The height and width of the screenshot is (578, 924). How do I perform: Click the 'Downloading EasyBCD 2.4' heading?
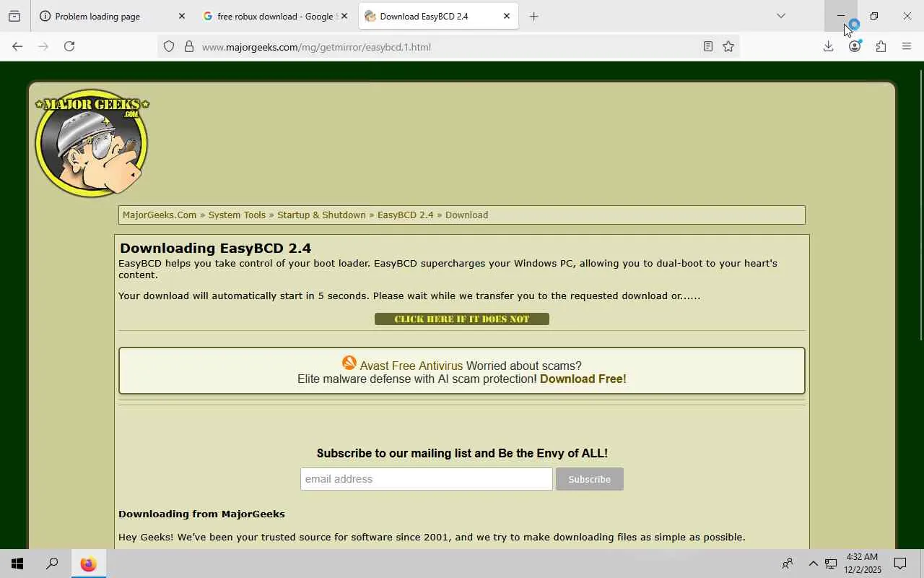click(215, 249)
